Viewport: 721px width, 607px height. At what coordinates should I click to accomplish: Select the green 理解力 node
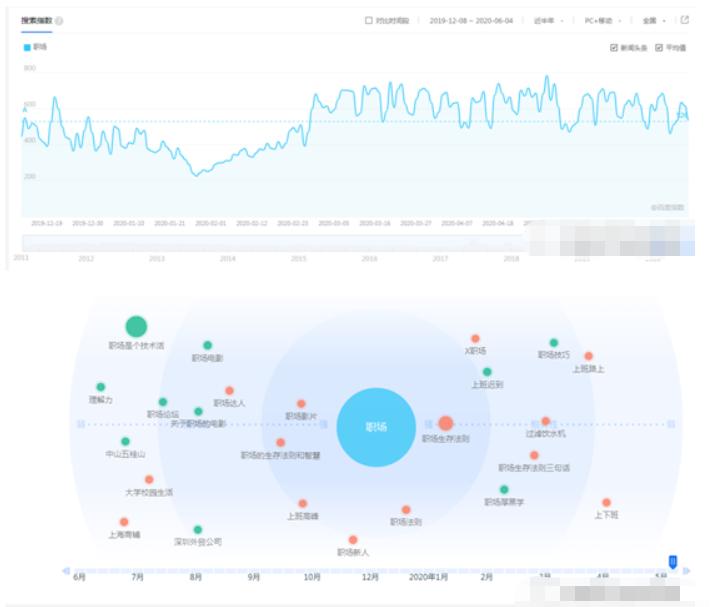coord(101,387)
